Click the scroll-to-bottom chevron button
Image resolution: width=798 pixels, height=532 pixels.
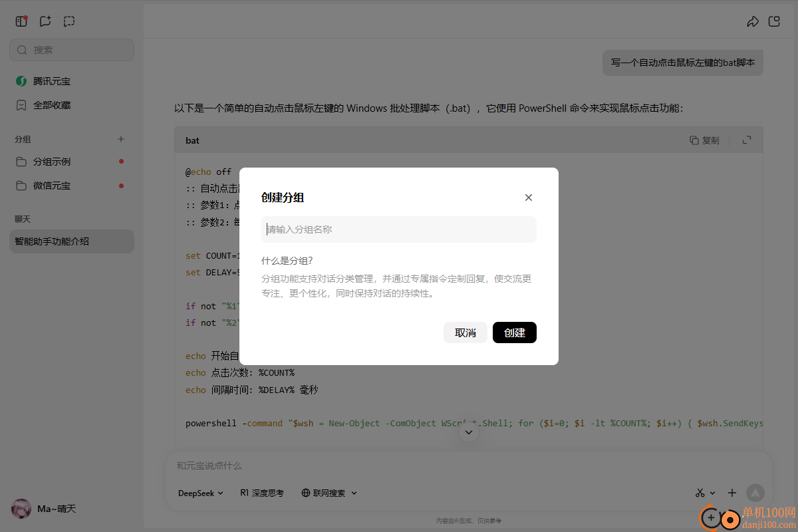click(x=469, y=432)
